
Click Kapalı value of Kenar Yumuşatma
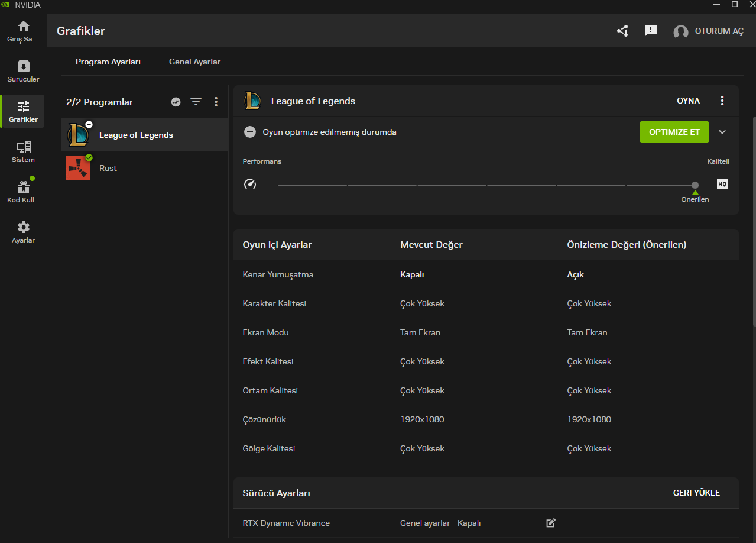(412, 274)
